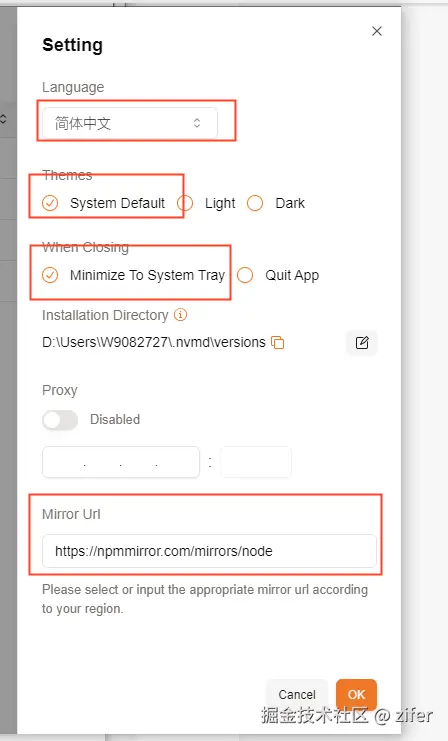Open the Language dropdown showing 简体中文
This screenshot has width=448, height=741.
tap(130, 123)
